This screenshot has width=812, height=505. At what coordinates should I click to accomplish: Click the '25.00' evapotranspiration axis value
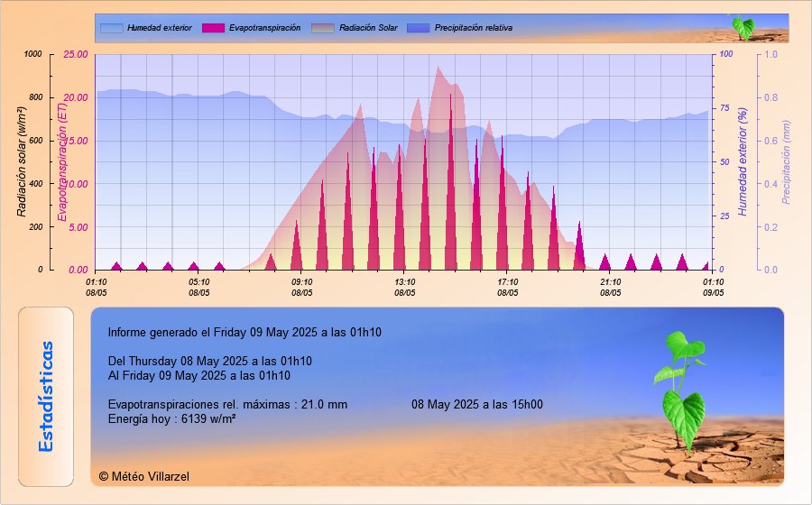pyautogui.click(x=76, y=54)
